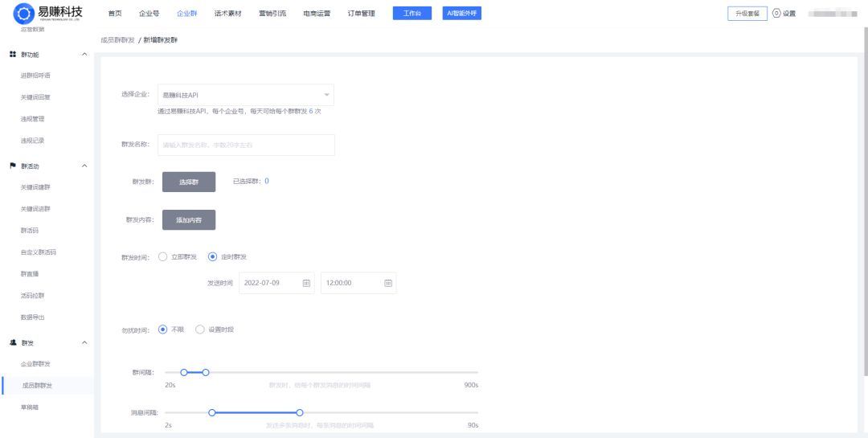This screenshot has height=438, width=868.
Task: Collapse the 群活动 sidebar section
Action: pyautogui.click(x=85, y=166)
